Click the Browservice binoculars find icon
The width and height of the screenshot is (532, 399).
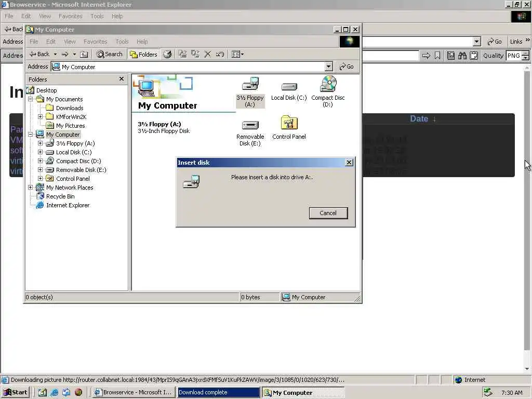(462, 56)
